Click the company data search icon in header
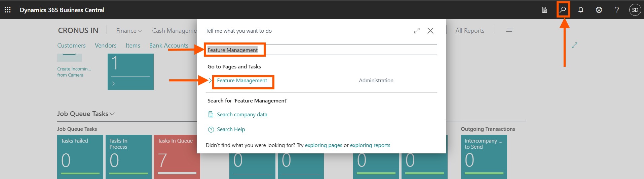The image size is (644, 179). [544, 10]
